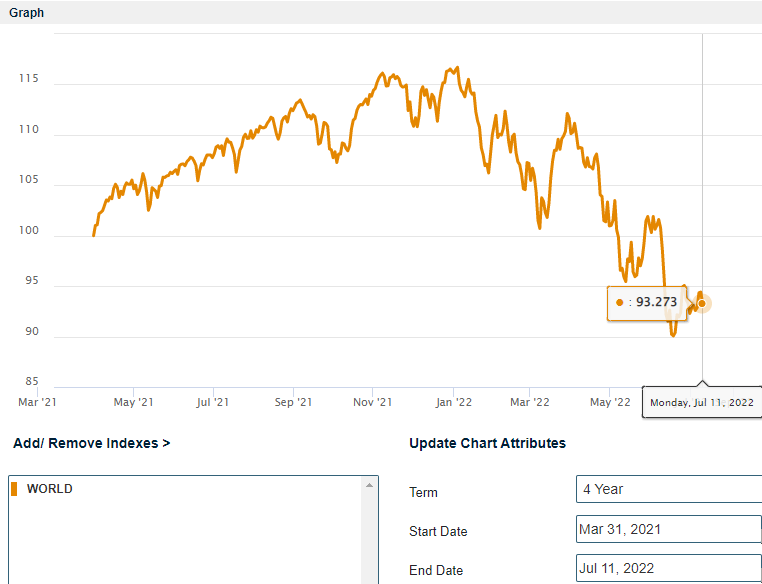Open the Term dropdown showing 4 Year

[x=668, y=489]
